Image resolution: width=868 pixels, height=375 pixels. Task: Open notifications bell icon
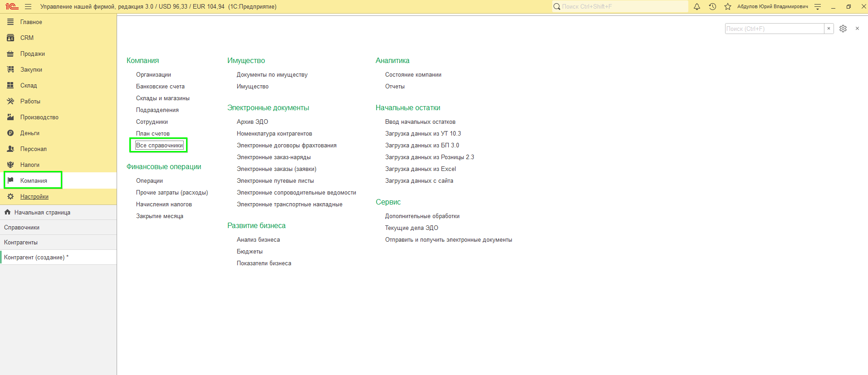point(697,6)
